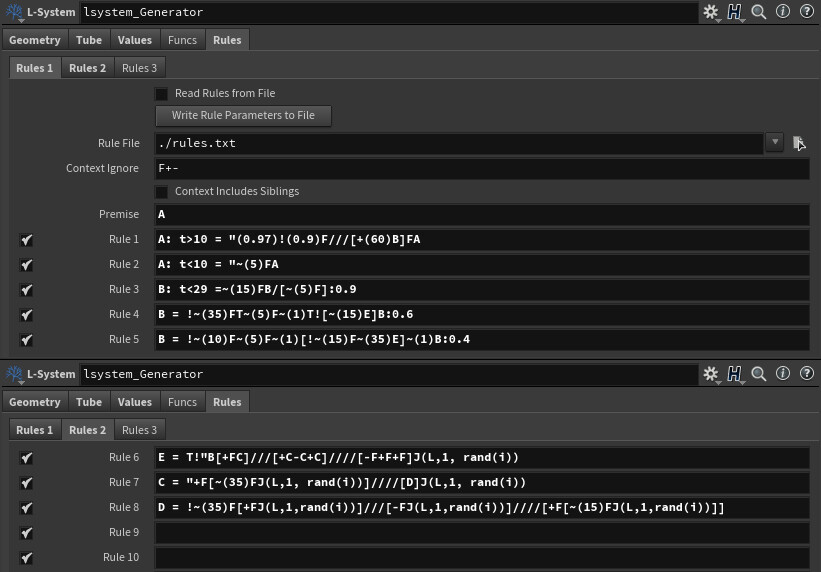The image size is (821, 572).
Task: Open Rule File path dropdown arrow
Action: (x=775, y=142)
